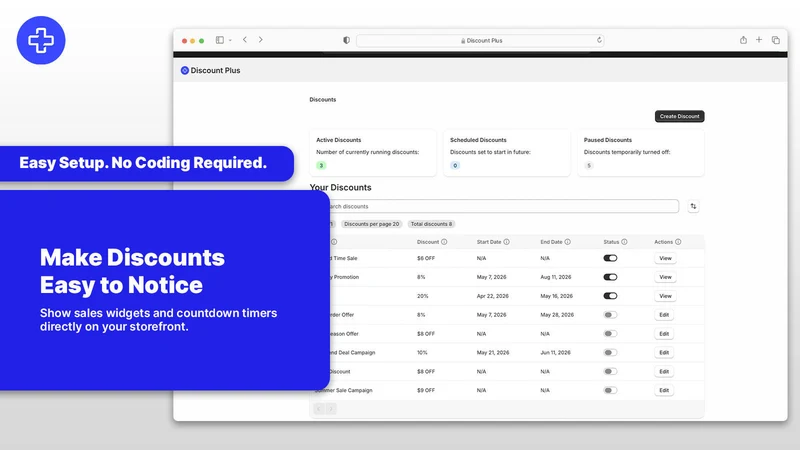Edit the discount ending May 28, 2026
The width and height of the screenshot is (800, 450).
664,315
